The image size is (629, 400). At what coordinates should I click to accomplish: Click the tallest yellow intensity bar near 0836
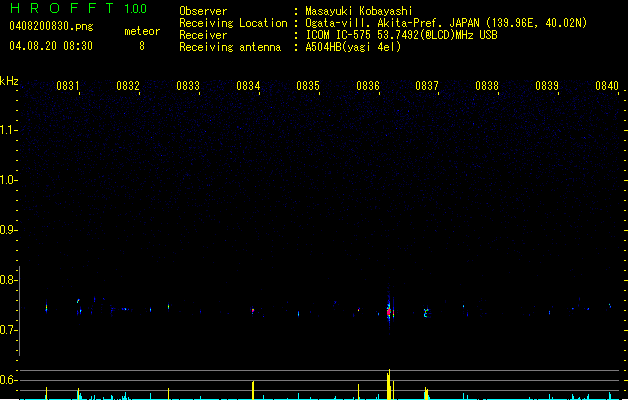[x=389, y=384]
